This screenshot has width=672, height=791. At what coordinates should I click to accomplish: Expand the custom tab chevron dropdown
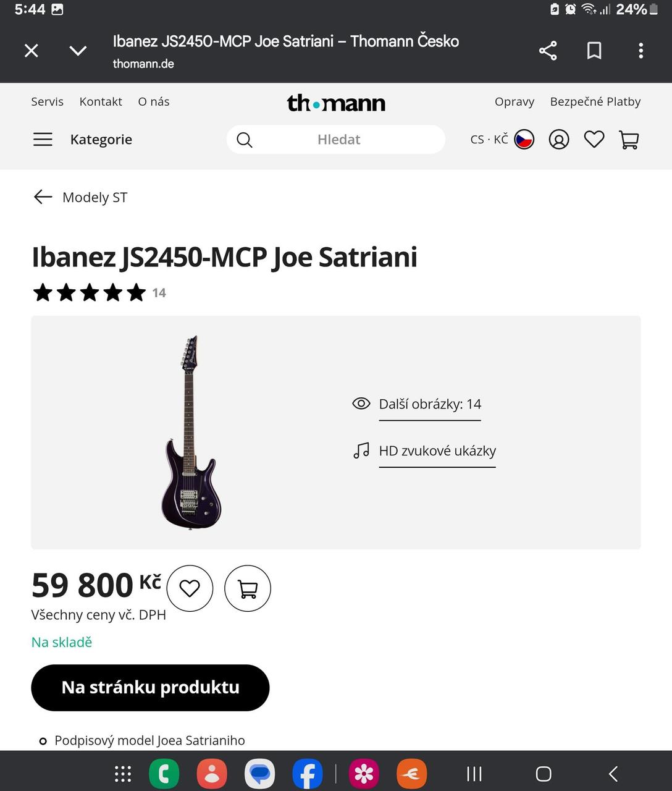(78, 51)
